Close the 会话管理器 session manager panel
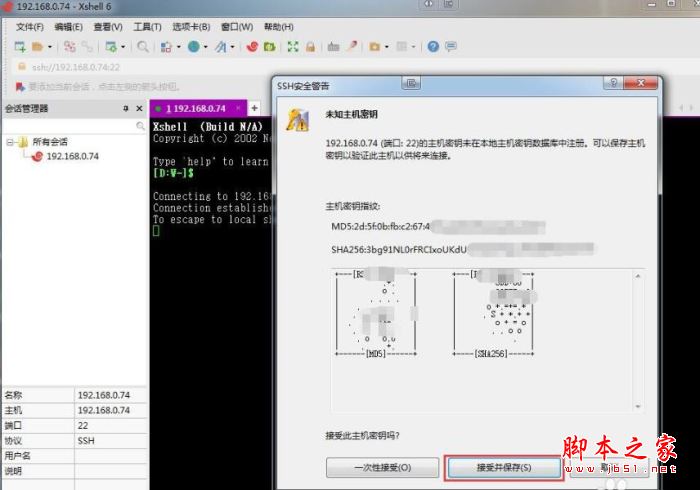Screen dimensions: 700x490 point(139,108)
